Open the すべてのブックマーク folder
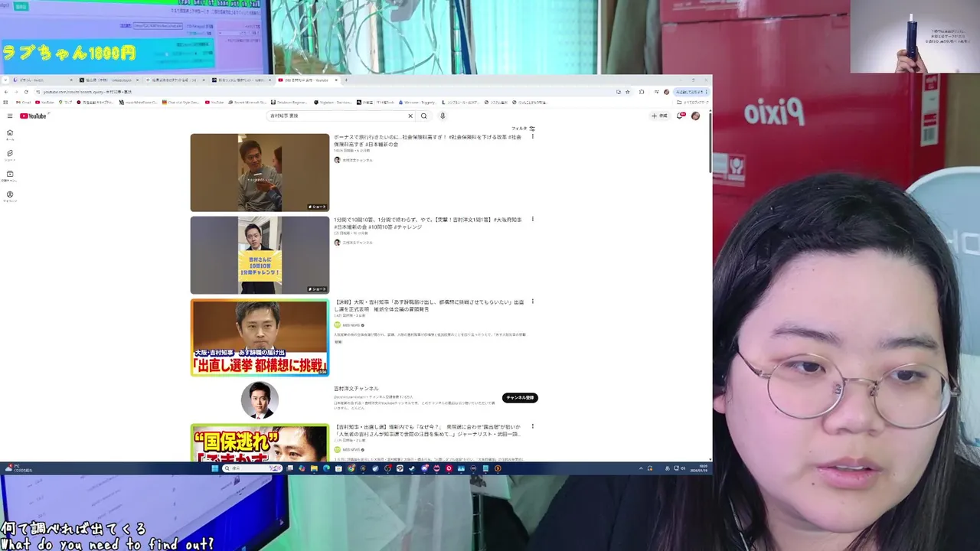The image size is (980, 551). (x=691, y=102)
